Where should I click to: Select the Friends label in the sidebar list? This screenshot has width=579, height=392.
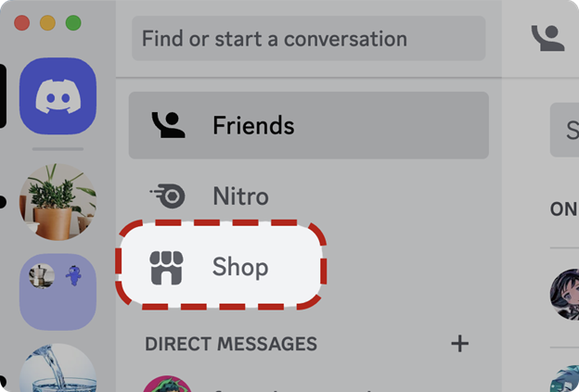(253, 125)
